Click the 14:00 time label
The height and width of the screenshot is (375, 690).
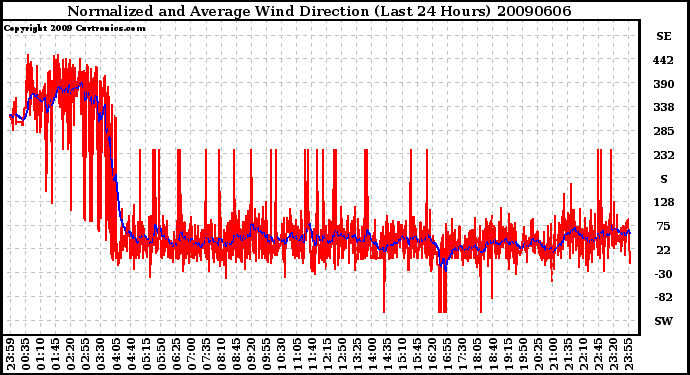pyautogui.click(x=372, y=354)
